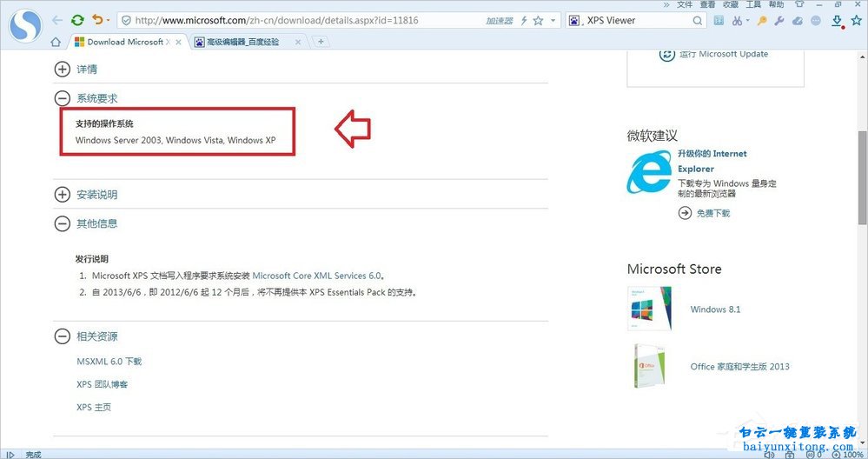Click the golden key password icon
868x459 pixels.
[x=762, y=21]
